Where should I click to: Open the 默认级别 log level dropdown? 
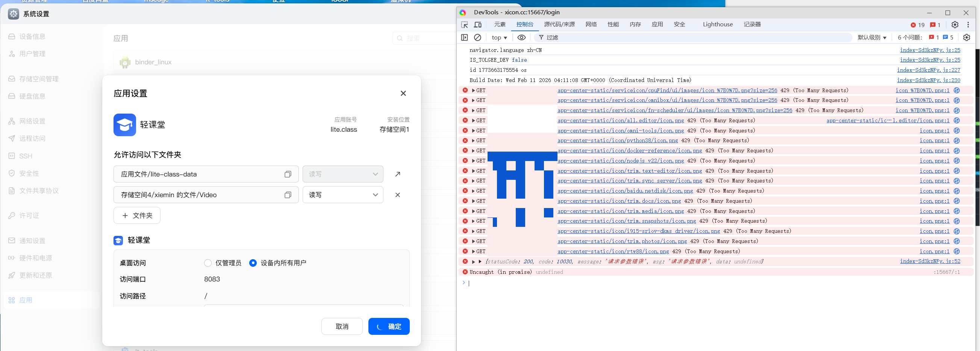pyautogui.click(x=872, y=37)
